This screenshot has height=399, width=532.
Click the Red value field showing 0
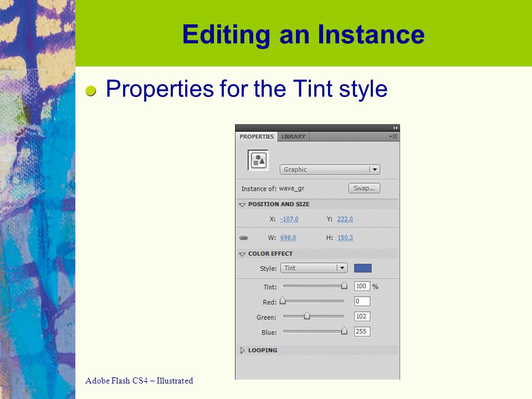[362, 301]
